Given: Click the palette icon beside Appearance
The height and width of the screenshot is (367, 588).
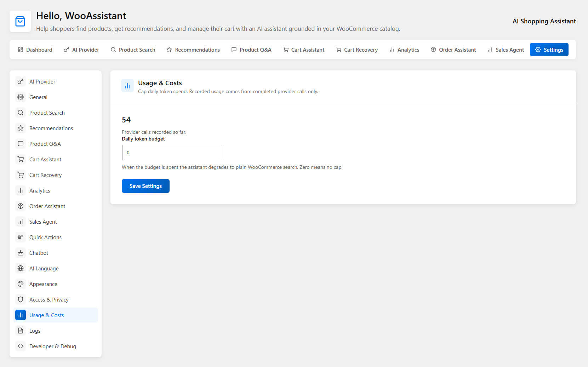Looking at the screenshot, I should (x=21, y=284).
